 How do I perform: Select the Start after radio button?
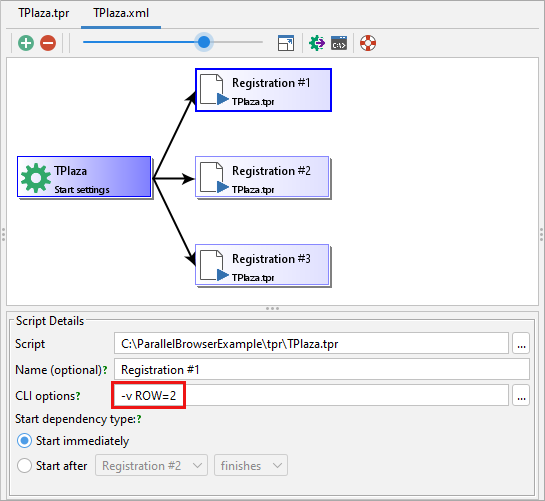click(x=24, y=466)
